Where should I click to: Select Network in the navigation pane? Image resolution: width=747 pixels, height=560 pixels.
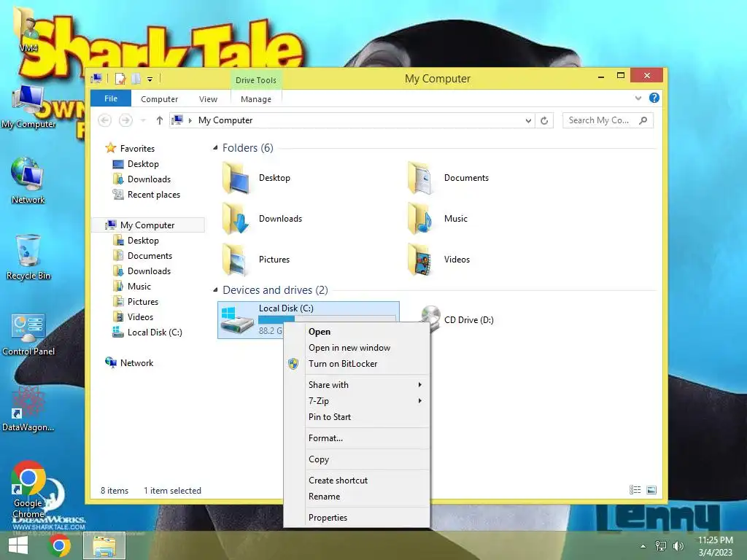pos(129,363)
